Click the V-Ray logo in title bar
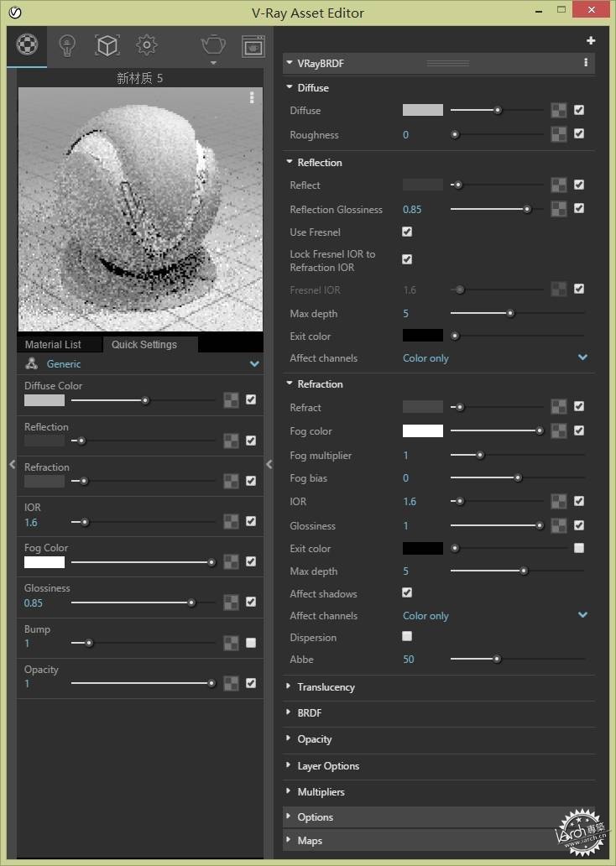This screenshot has width=616, height=866. (x=15, y=12)
